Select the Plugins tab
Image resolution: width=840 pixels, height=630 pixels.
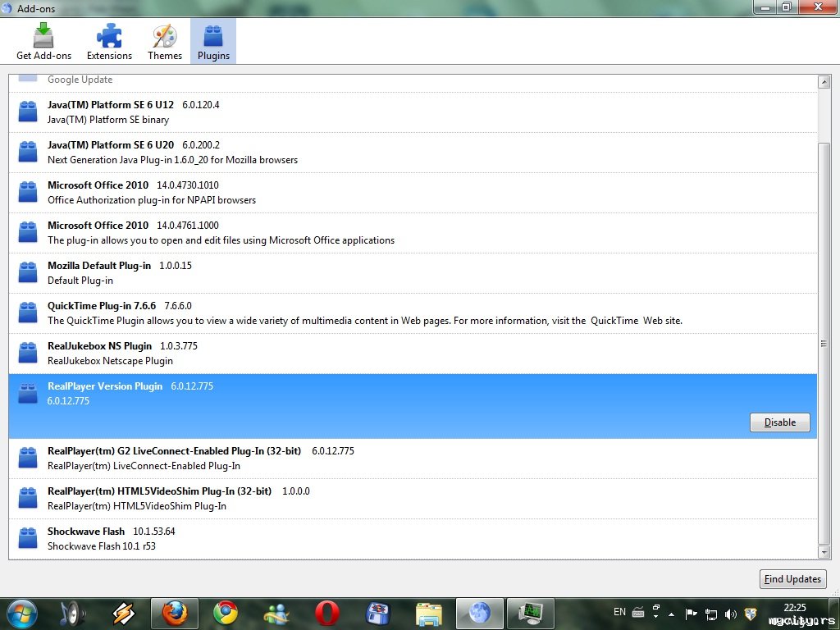[213, 42]
